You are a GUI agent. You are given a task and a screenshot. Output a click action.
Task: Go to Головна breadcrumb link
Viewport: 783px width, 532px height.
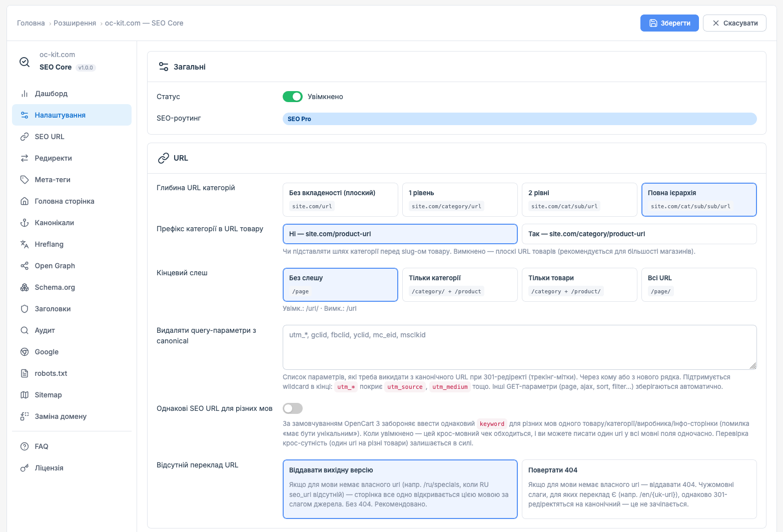click(x=31, y=23)
